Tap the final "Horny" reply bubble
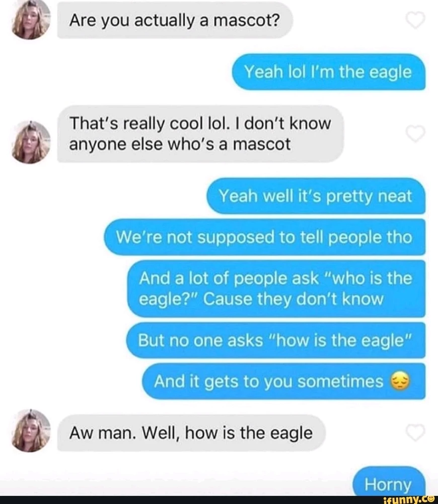 pyautogui.click(x=389, y=481)
